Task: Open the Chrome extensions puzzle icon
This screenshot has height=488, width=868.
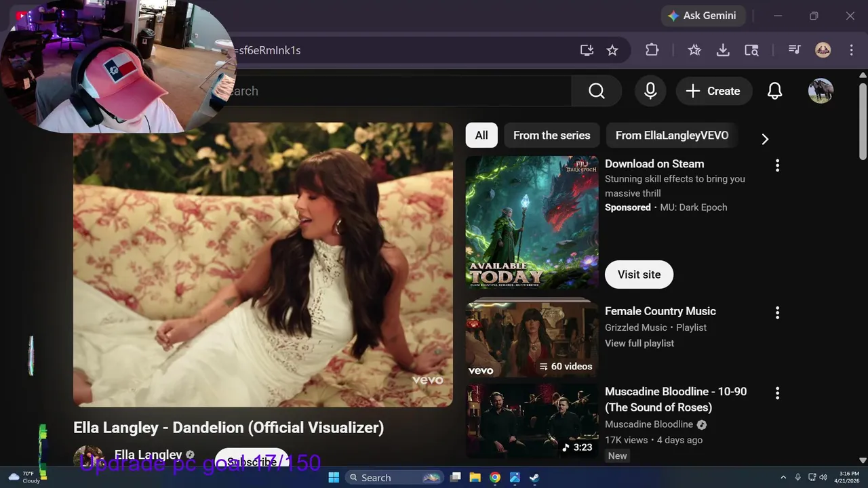Action: 652,50
